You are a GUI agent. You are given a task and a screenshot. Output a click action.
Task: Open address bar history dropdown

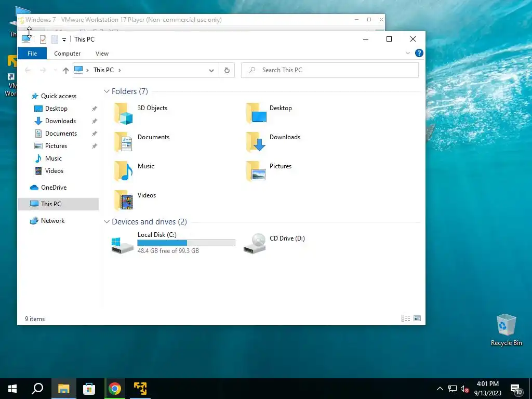211,70
